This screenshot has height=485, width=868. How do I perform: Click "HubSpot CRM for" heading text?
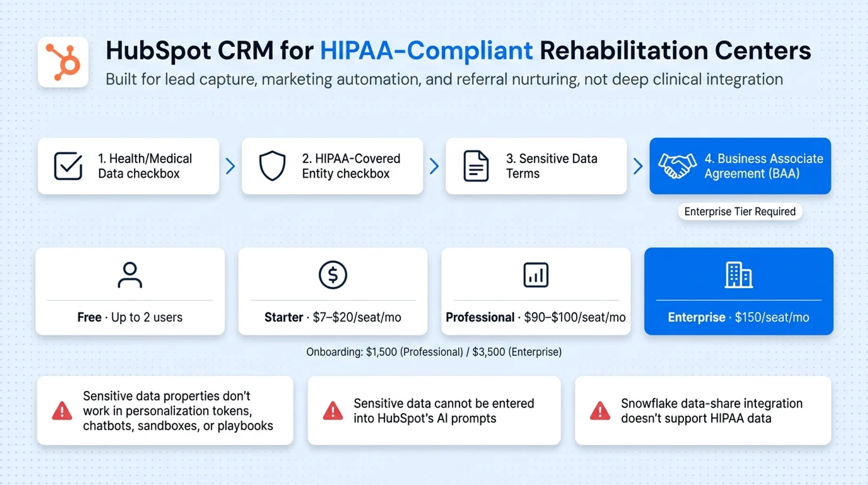pos(209,51)
